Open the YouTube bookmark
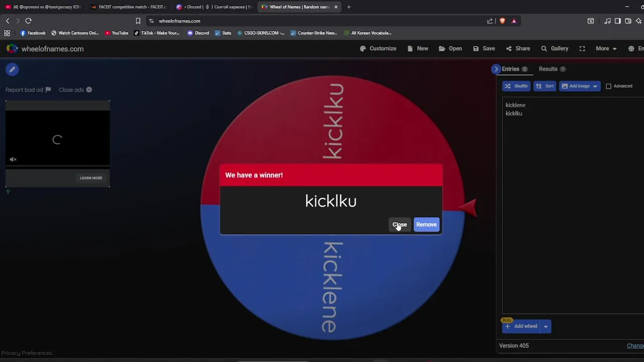 (116, 33)
